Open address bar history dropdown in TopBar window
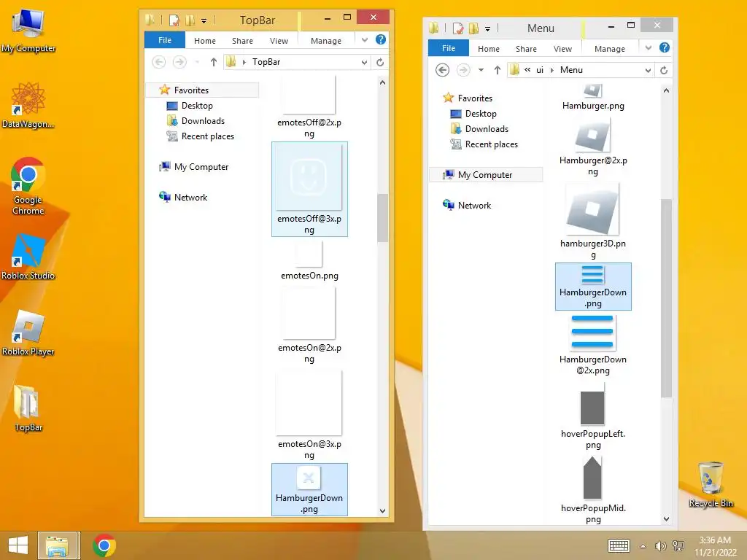This screenshot has height=560, width=747. [364, 63]
